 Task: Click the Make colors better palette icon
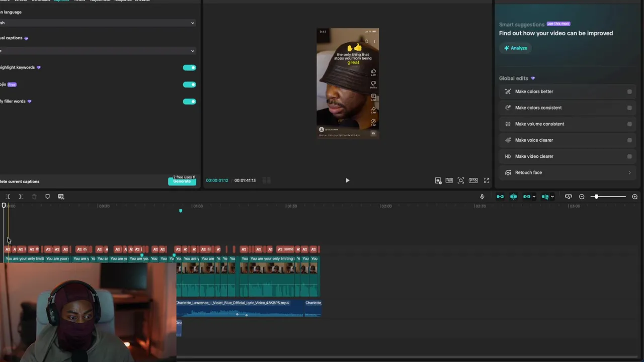coord(508,92)
